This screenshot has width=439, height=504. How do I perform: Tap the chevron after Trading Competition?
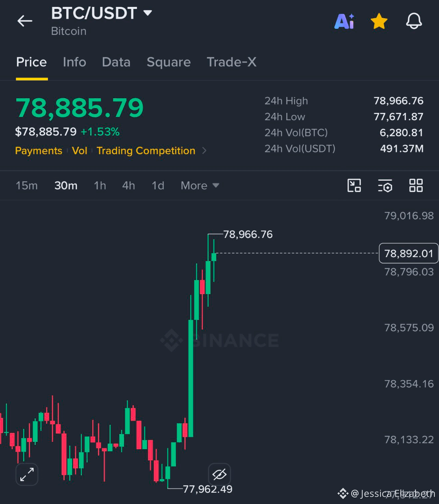[204, 151]
